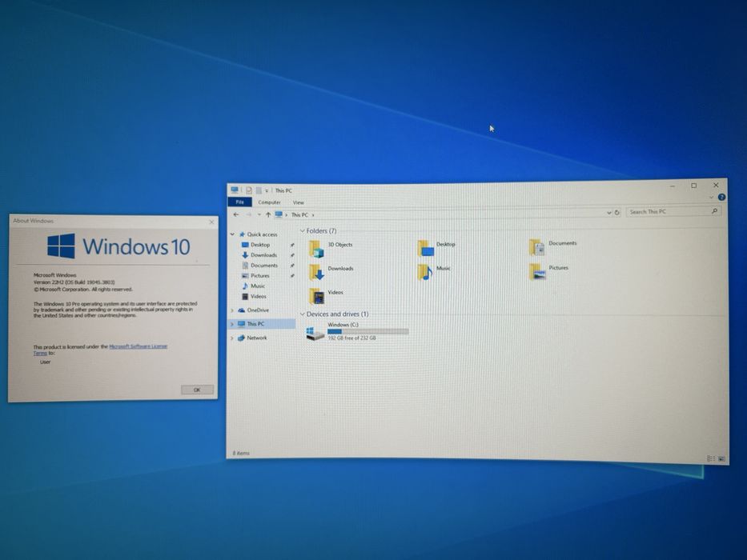
Task: Click Properties icon in Quick Access Toolbar
Action: [249, 190]
